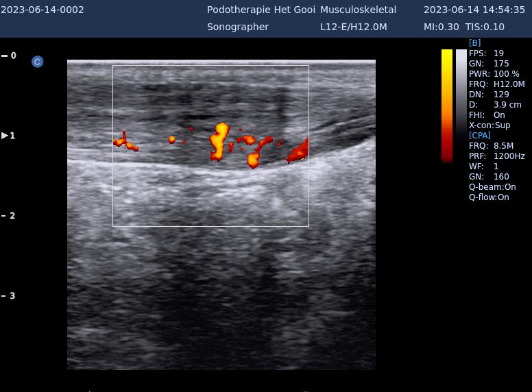Click the L12-E/H12.0M probe label

point(353,27)
